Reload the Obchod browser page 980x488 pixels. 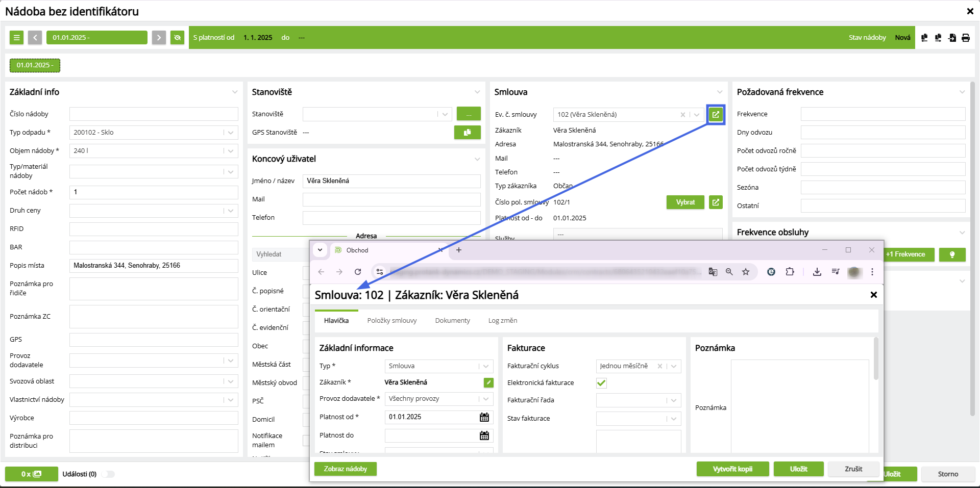(x=358, y=272)
